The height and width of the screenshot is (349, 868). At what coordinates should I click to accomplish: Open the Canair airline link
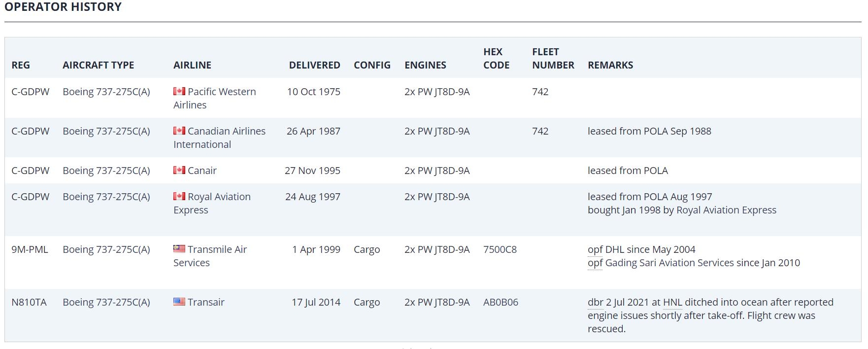(202, 171)
